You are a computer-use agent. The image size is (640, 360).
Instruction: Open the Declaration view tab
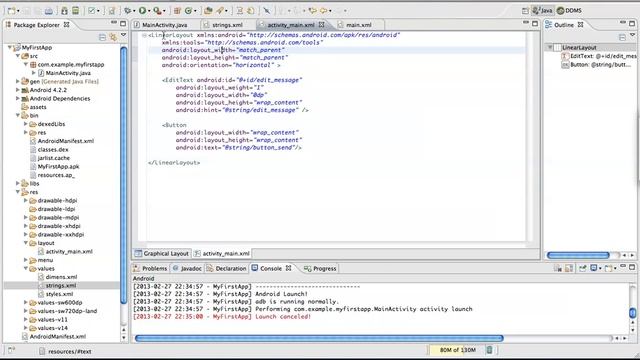click(226, 269)
